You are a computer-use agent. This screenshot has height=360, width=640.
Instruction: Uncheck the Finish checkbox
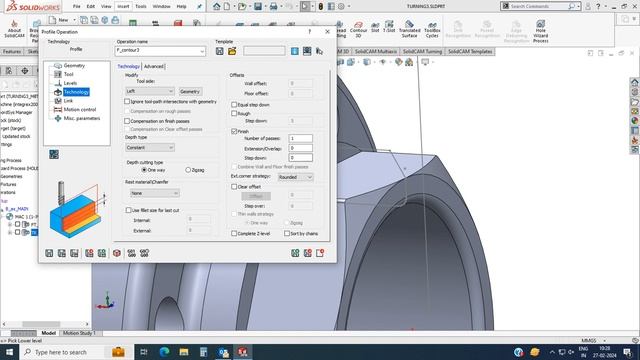point(234,131)
